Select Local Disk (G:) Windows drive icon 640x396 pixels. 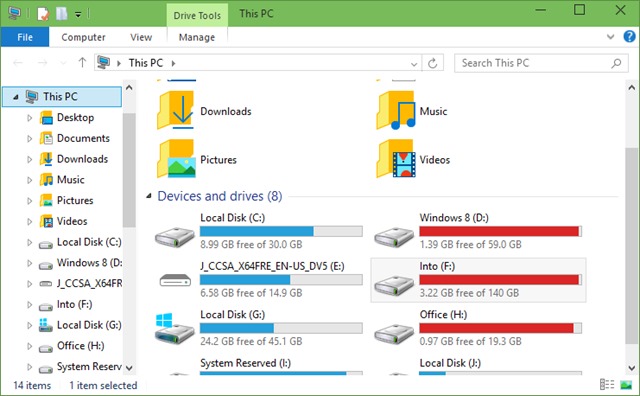pyautogui.click(x=175, y=329)
